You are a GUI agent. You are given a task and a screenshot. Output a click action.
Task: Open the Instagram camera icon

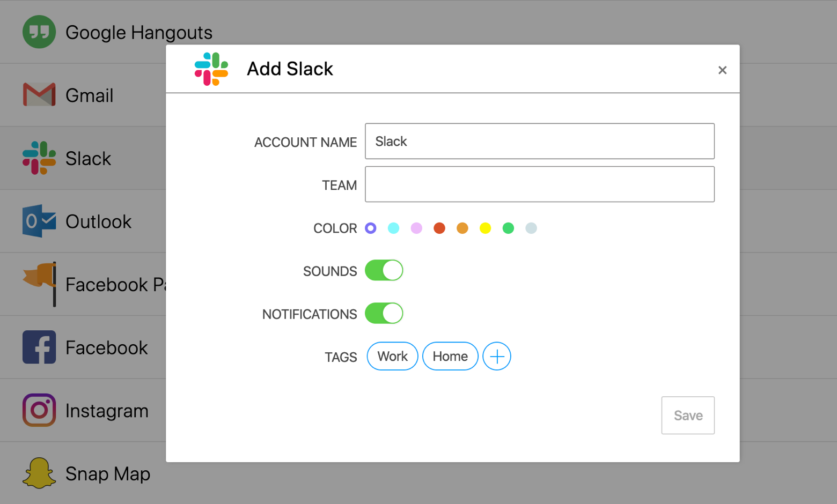39,410
